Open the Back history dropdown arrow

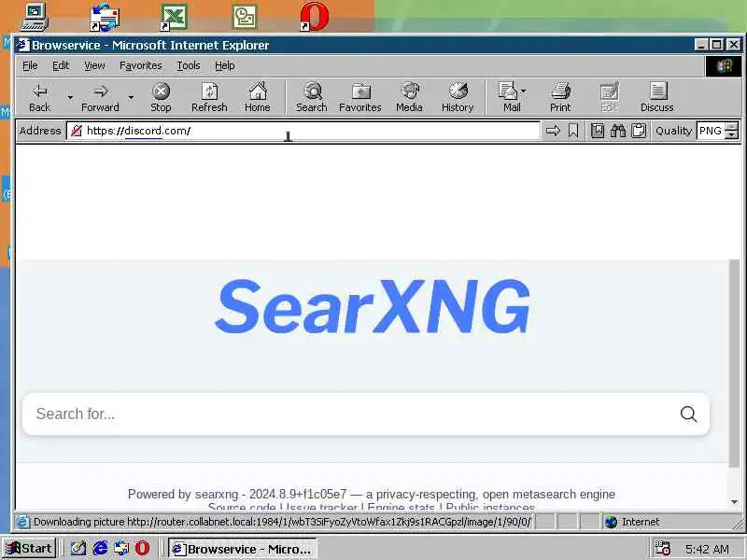[71, 97]
